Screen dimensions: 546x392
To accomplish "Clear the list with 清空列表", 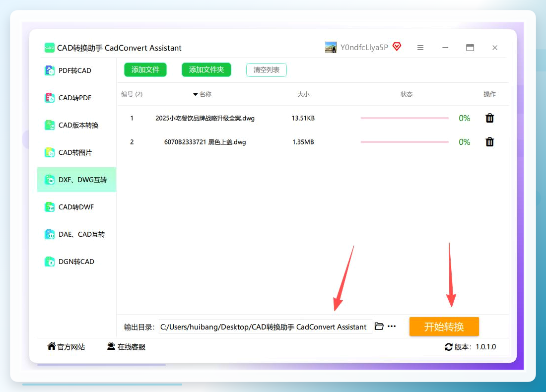I will click(267, 69).
